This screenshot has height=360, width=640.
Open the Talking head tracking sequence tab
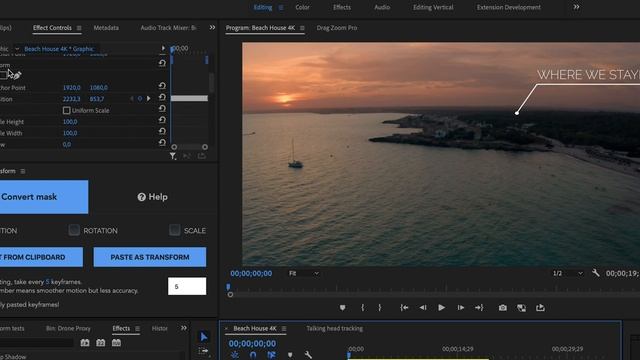pos(335,329)
